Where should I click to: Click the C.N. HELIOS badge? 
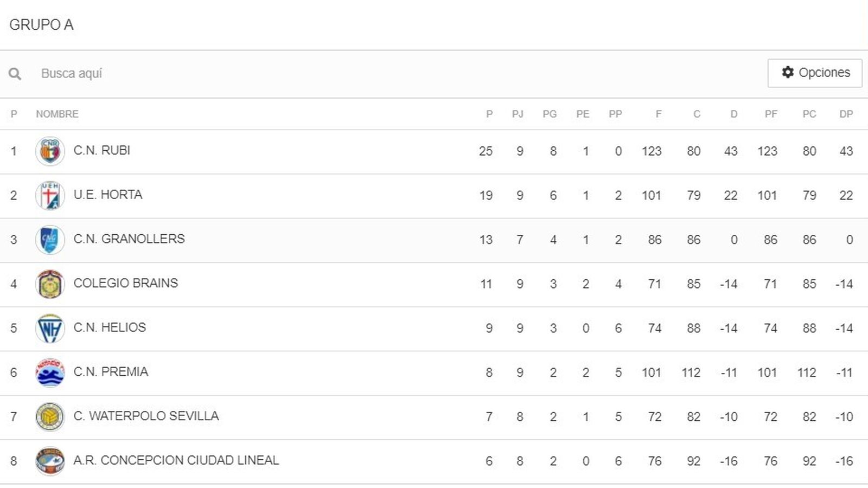[x=49, y=328]
